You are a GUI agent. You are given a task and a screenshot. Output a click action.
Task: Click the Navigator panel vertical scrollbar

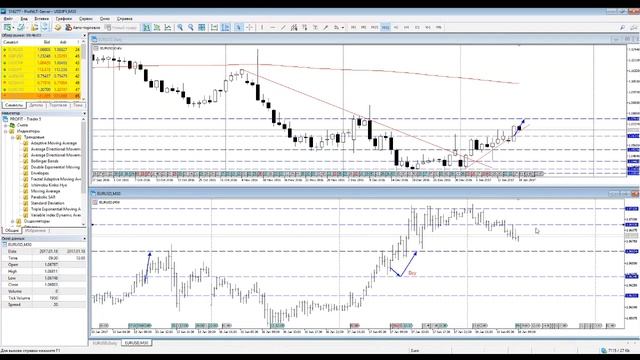pyautogui.click(x=84, y=171)
